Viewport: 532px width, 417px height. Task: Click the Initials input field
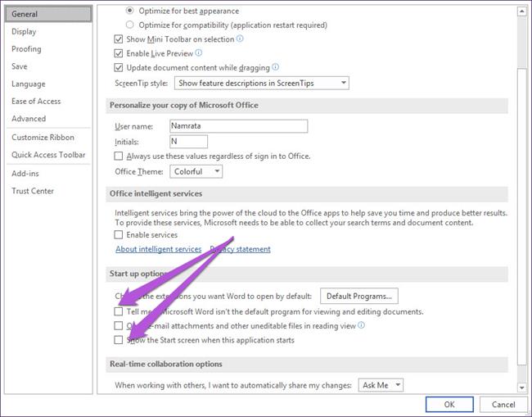(x=188, y=142)
